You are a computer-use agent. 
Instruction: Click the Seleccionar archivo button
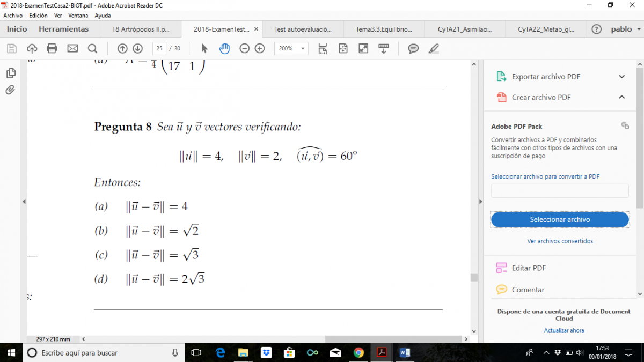tap(560, 219)
